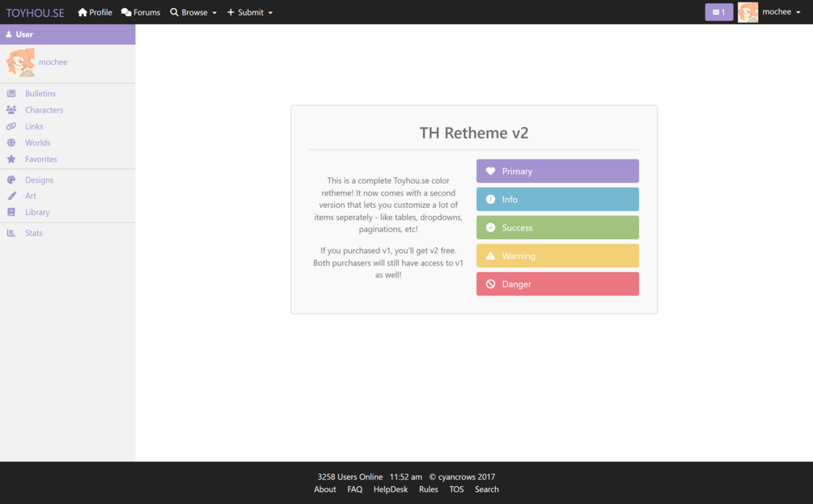Click the ban icon on Danger
The height and width of the screenshot is (504, 813).
click(x=490, y=284)
